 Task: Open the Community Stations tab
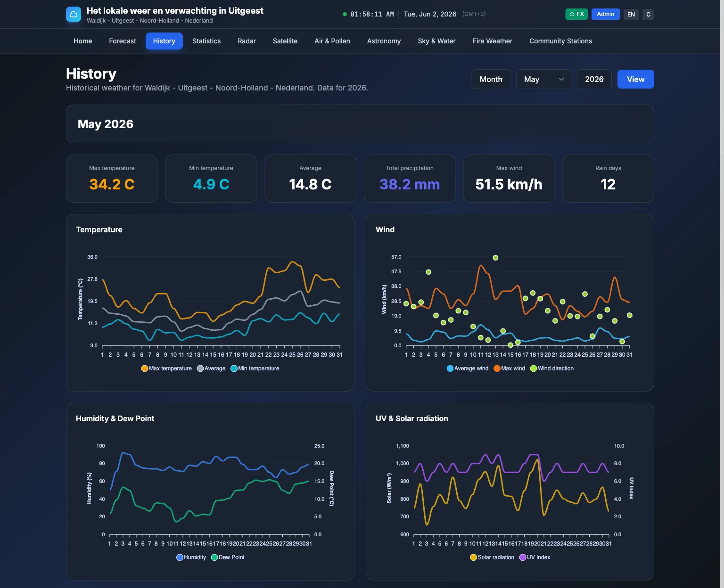pyautogui.click(x=561, y=41)
